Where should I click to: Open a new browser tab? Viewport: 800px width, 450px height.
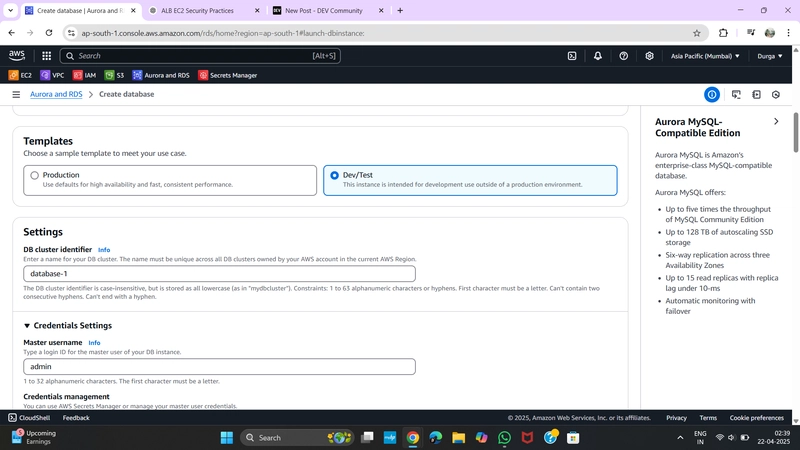[x=400, y=10]
